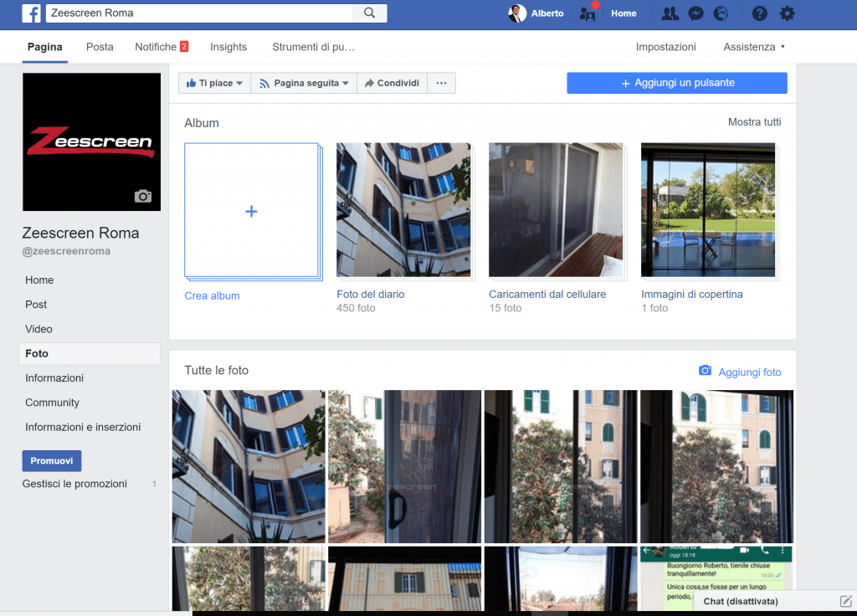Open Caricamenti dal cellulare album link

point(547,294)
